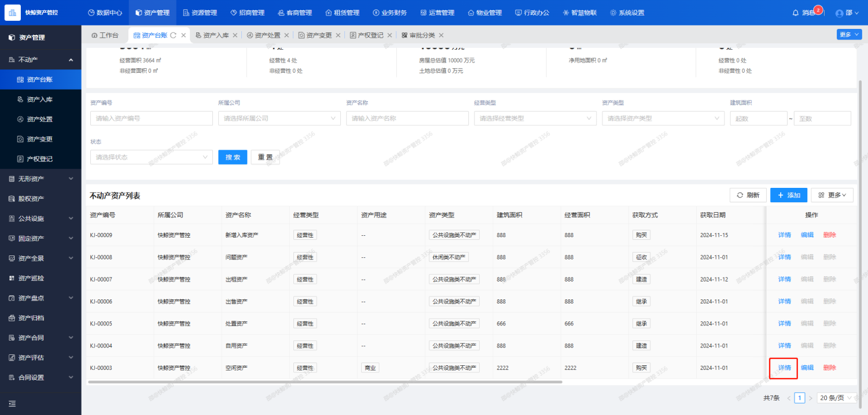This screenshot has height=415, width=868.
Task: Click the 添加 button
Action: coord(789,195)
